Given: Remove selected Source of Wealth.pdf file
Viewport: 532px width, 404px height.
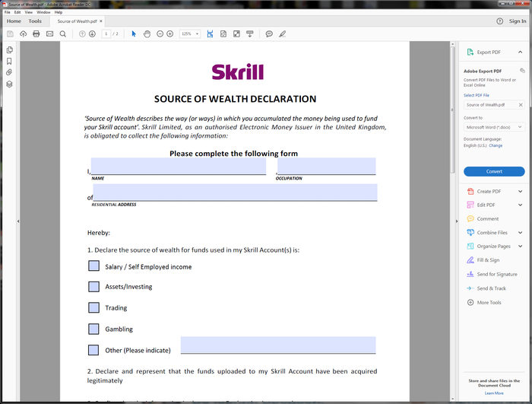Looking at the screenshot, I should 521,105.
